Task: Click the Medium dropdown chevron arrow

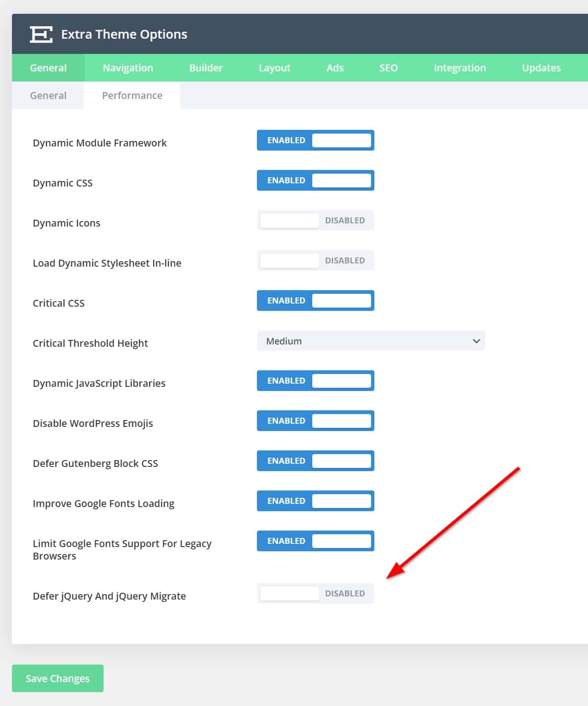Action: (x=476, y=341)
